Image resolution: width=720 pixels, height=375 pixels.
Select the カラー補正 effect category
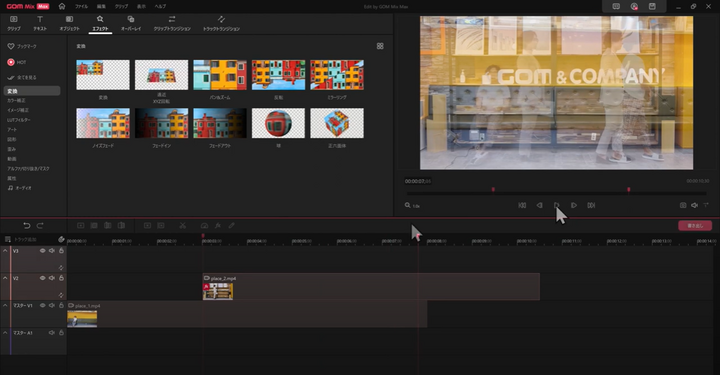pos(16,101)
